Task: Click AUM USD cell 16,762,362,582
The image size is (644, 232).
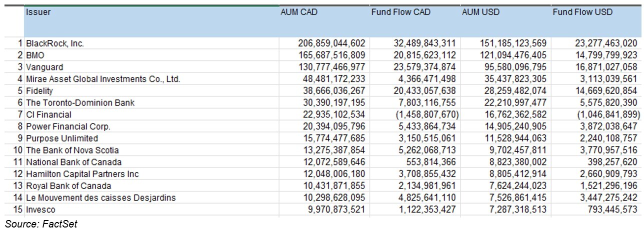Action: (x=515, y=114)
